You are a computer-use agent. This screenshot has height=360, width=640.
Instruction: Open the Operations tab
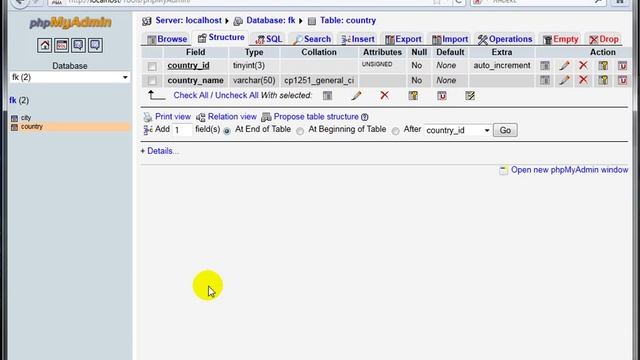tap(505, 39)
